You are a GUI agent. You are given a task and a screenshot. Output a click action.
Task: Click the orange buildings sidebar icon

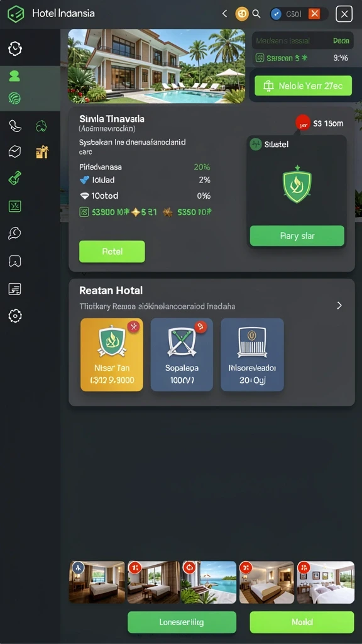click(42, 152)
